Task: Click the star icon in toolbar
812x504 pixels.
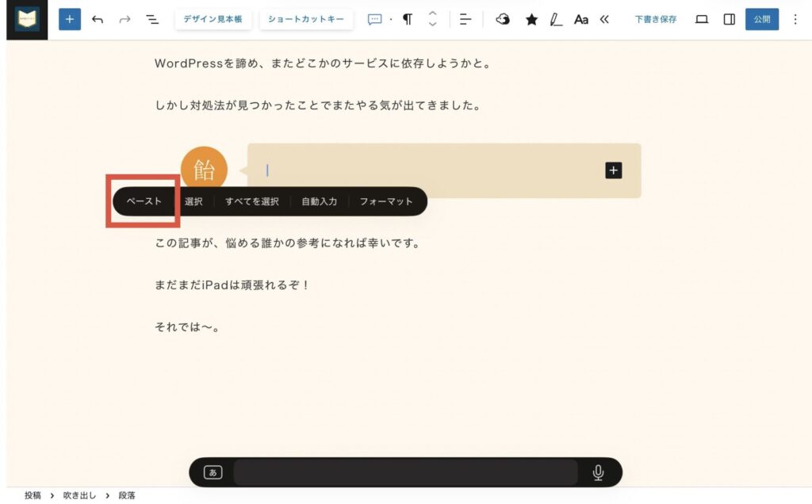Action: click(531, 19)
